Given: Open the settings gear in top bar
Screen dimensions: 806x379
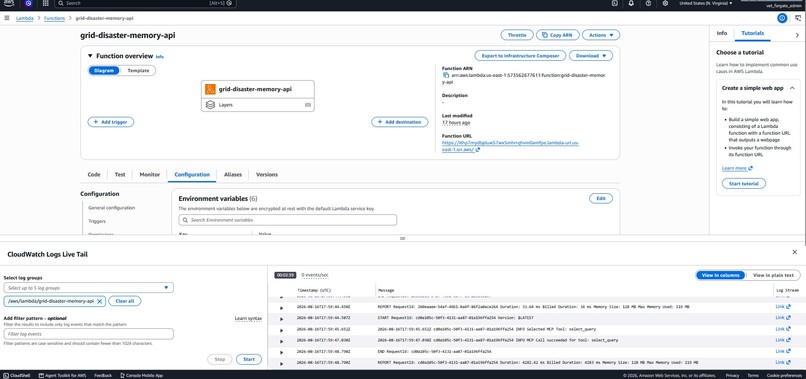Looking at the screenshot, I should [x=665, y=3].
